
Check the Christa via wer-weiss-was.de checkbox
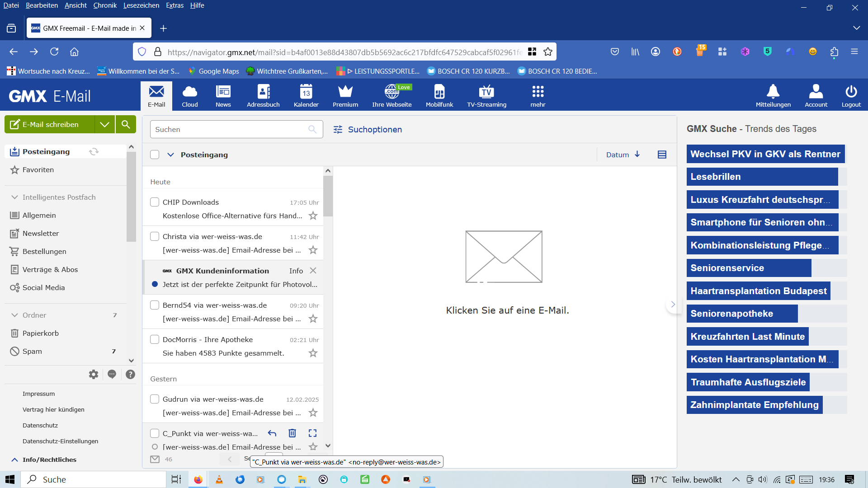pos(155,236)
